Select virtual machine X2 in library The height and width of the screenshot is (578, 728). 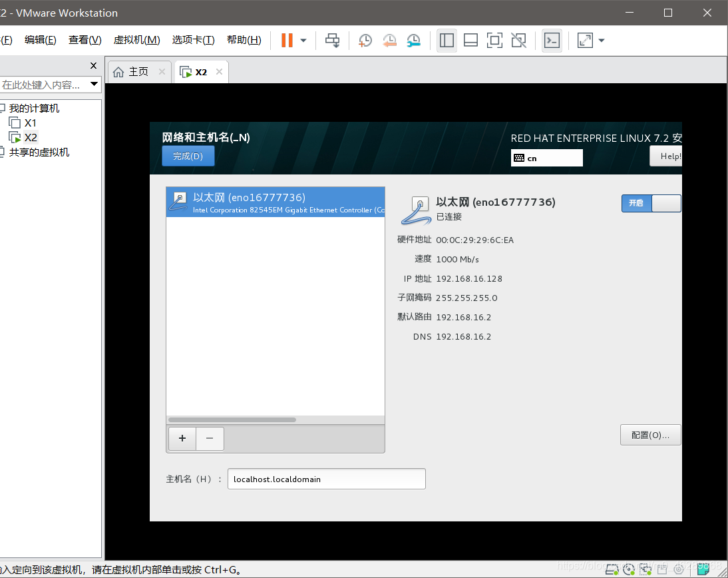click(31, 138)
